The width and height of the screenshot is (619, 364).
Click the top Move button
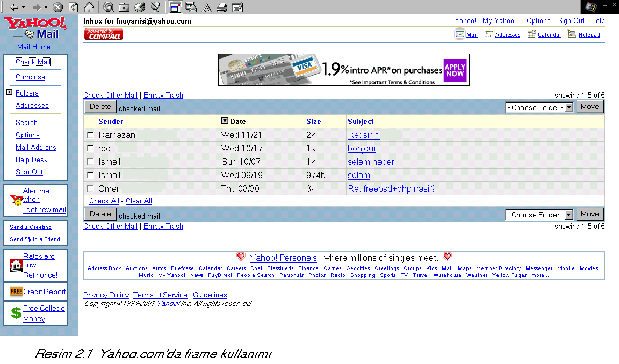pyautogui.click(x=590, y=106)
